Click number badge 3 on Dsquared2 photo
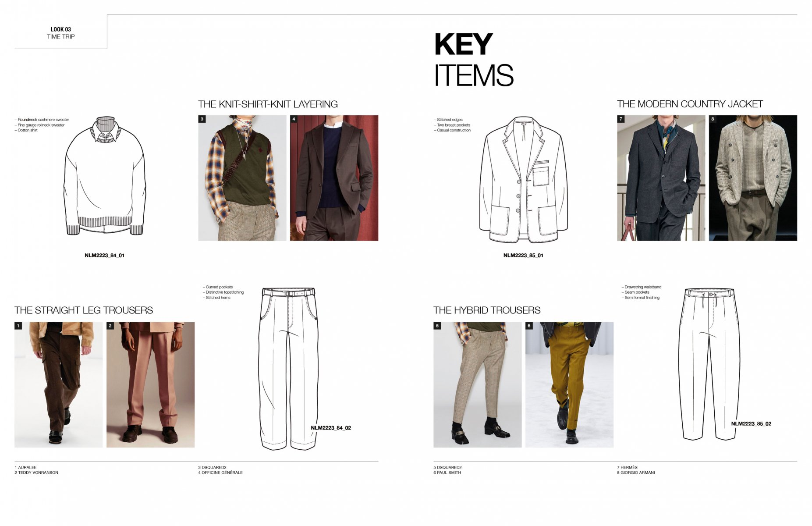This screenshot has height=526, width=812. coord(202,119)
